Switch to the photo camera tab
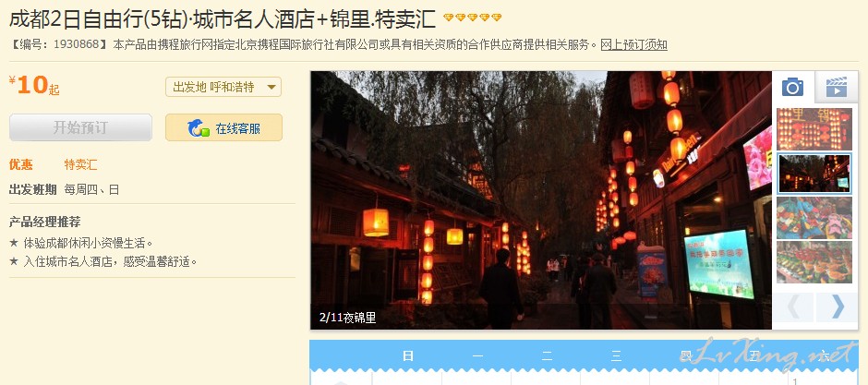 pos(792,87)
